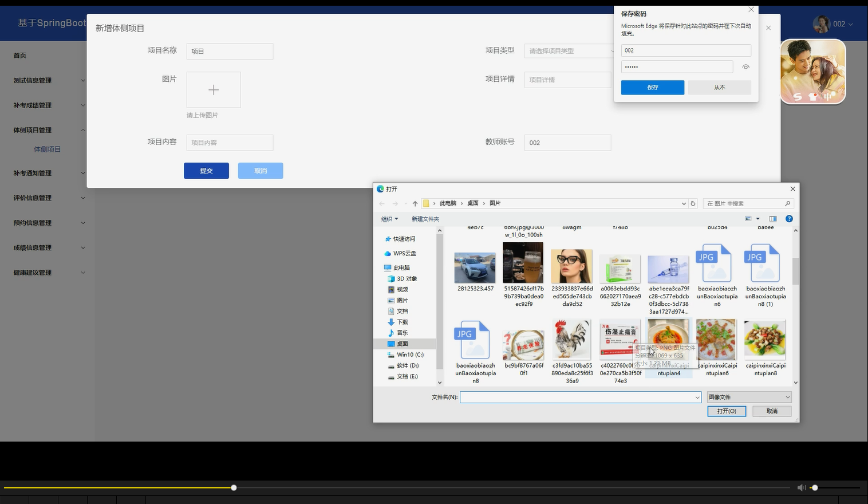868x504 pixels.
Task: Expand the 文件名 combo box dropdown arrow
Action: tap(697, 397)
